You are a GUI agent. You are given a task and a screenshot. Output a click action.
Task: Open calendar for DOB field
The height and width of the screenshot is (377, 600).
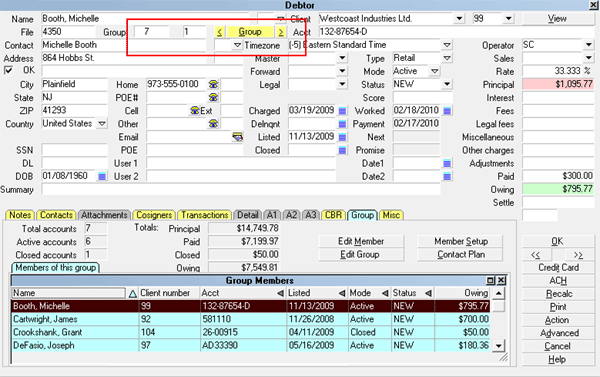point(102,176)
